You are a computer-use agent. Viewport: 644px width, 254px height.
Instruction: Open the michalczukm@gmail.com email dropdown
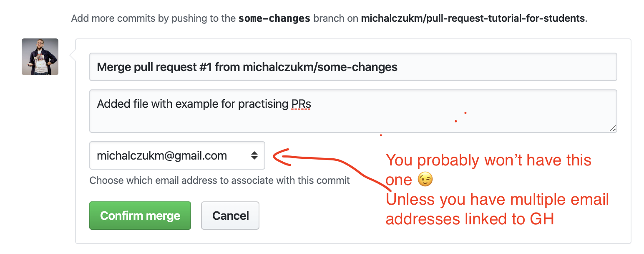(177, 155)
